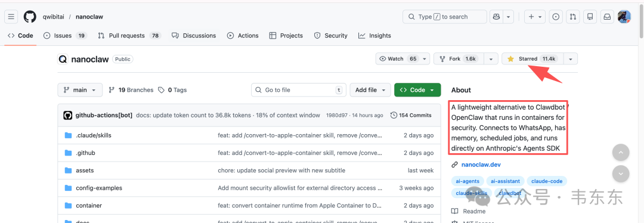View the 19 Branches link

[131, 90]
